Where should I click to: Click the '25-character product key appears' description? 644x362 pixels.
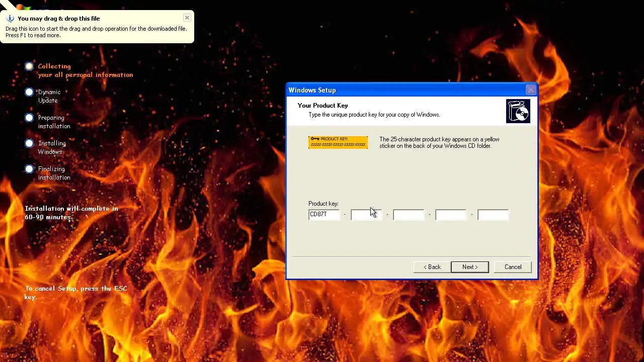point(439,142)
